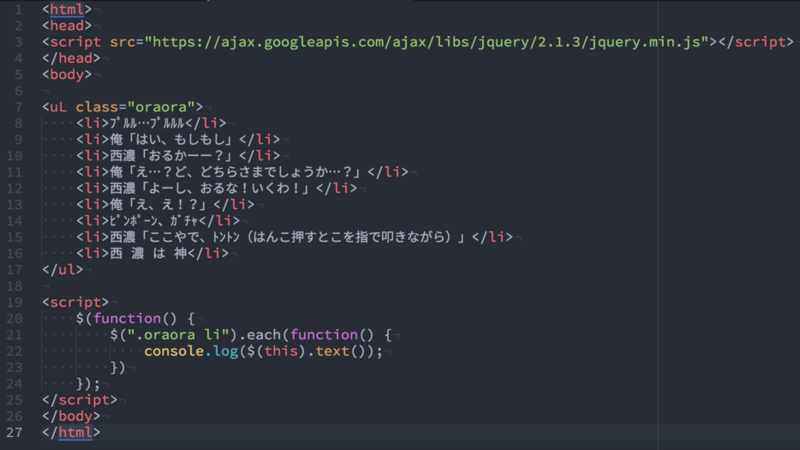Click the each( method call on line 21

coord(268,335)
